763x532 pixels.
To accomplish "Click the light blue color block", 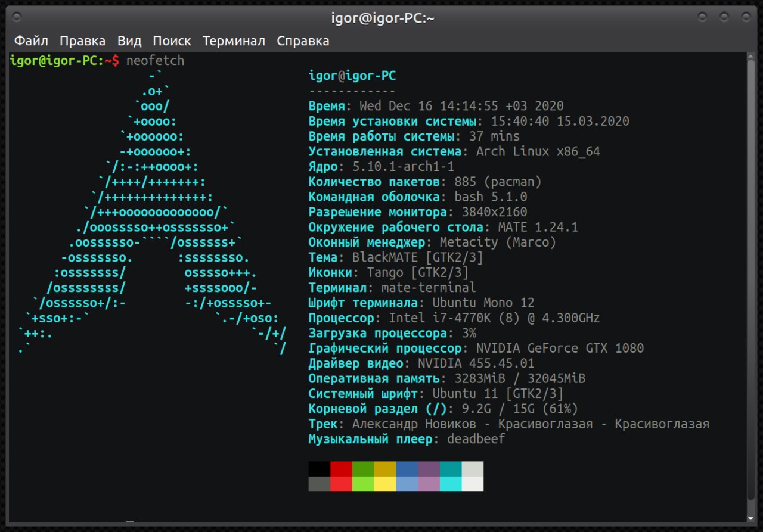I will tap(407, 484).
